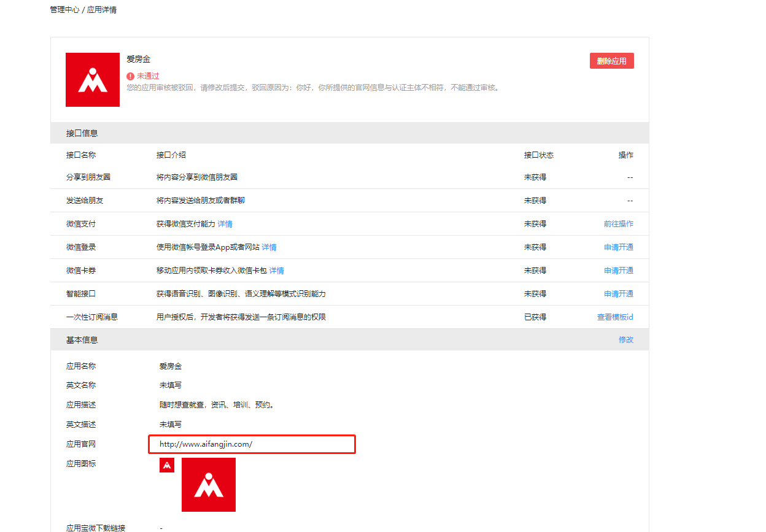Click the 将内容分享到微信朋友圈 description
Viewport: 766px width, 532px height.
197,177
